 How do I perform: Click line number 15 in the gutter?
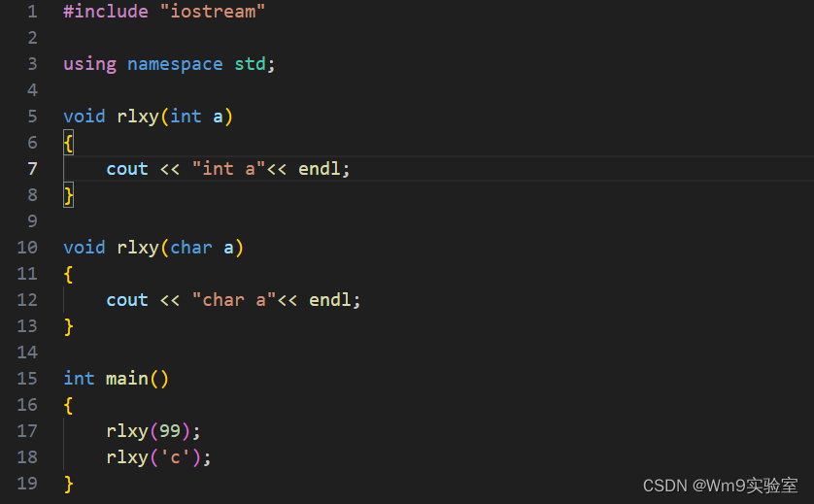click(27, 379)
